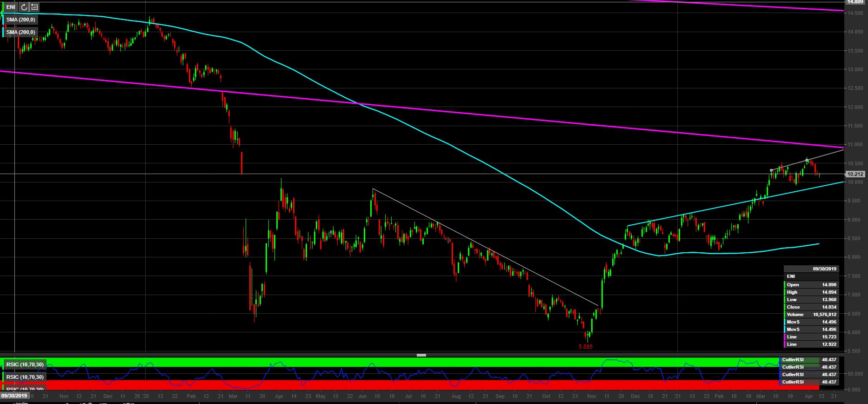868x404 pixels.
Task: Select the 09/30/2019 date label on time axis
Action: 14,396
